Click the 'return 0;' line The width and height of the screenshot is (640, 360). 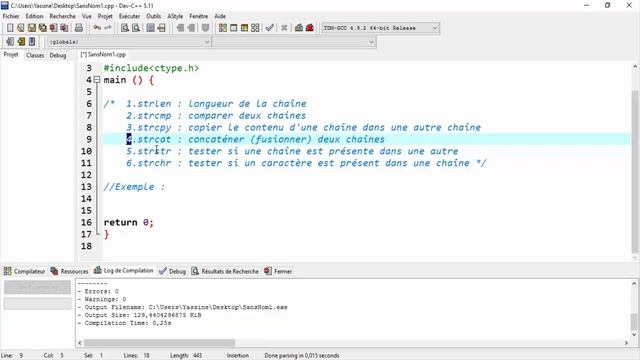click(x=129, y=222)
